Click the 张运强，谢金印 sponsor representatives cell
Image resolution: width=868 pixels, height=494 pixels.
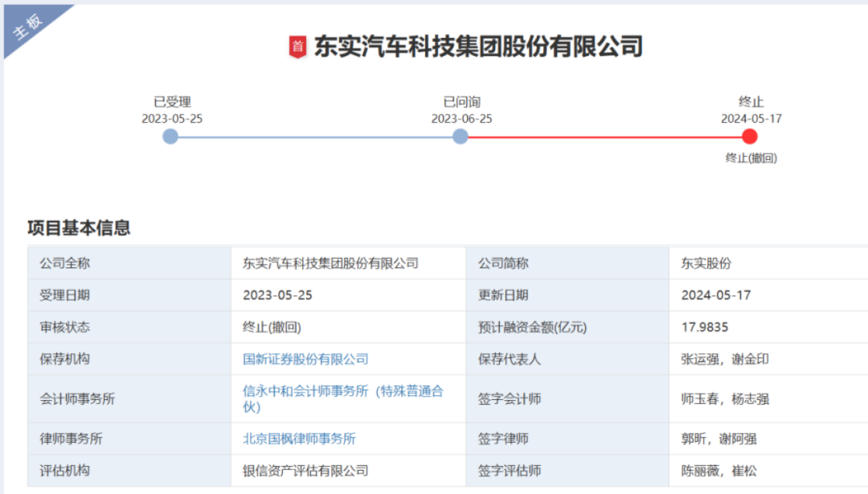click(724, 359)
